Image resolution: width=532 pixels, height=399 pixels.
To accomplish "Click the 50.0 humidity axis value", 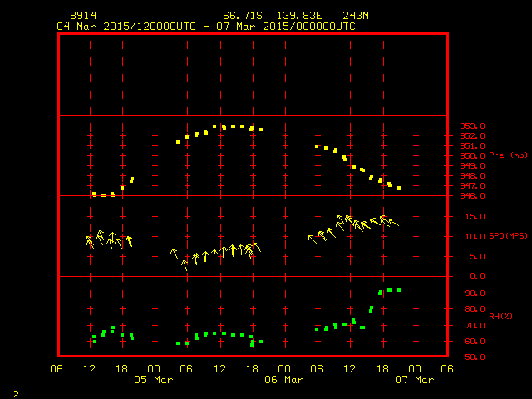I will [x=475, y=357].
